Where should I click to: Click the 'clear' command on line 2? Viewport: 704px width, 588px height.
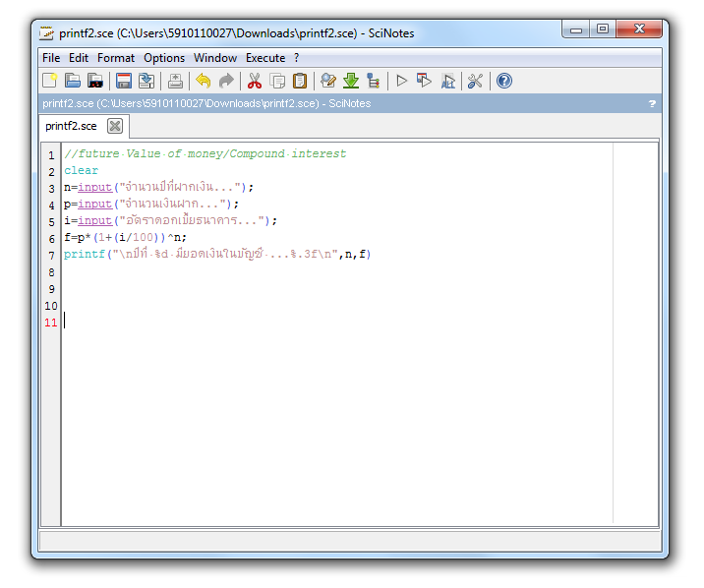(81, 170)
